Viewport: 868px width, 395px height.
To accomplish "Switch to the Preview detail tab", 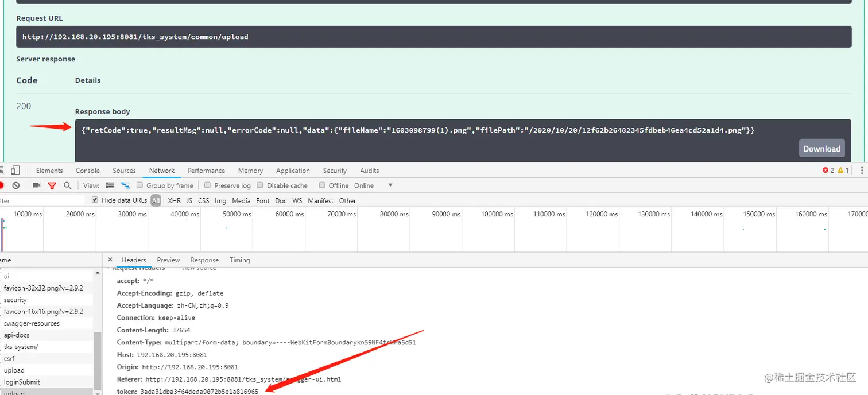I will 168,260.
